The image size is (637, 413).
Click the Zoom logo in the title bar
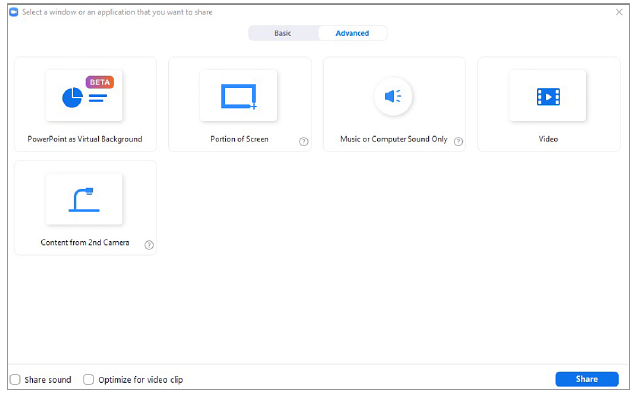pos(14,12)
